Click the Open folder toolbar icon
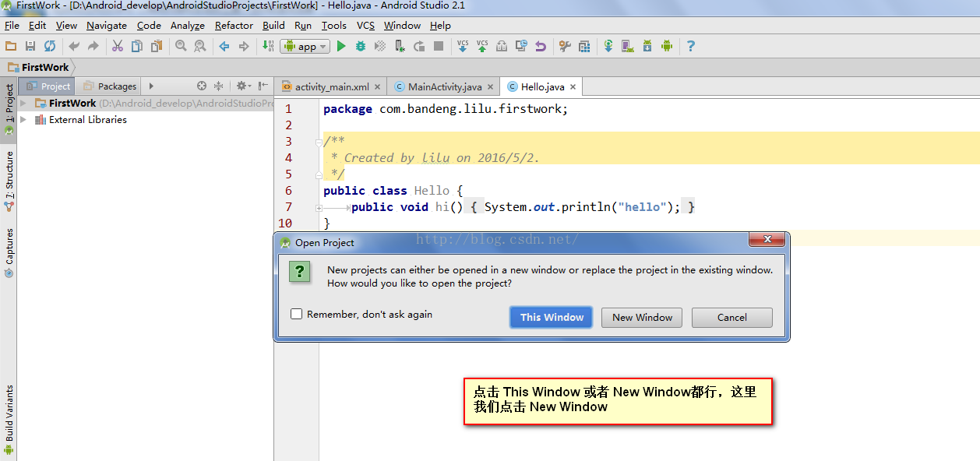The image size is (980, 461). point(11,47)
